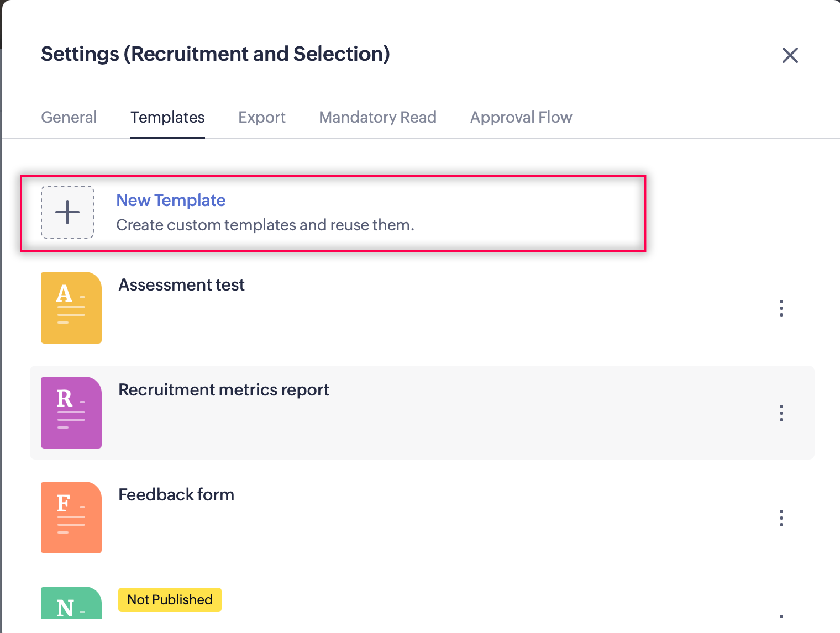Click the orange Feedback form template icon
Viewport: 840px width, 633px height.
(x=71, y=518)
